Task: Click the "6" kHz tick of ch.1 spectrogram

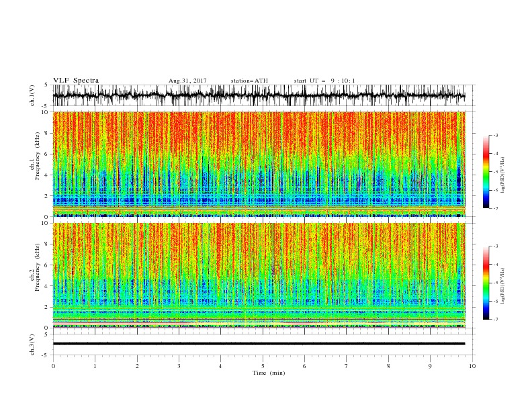Action: click(x=47, y=154)
